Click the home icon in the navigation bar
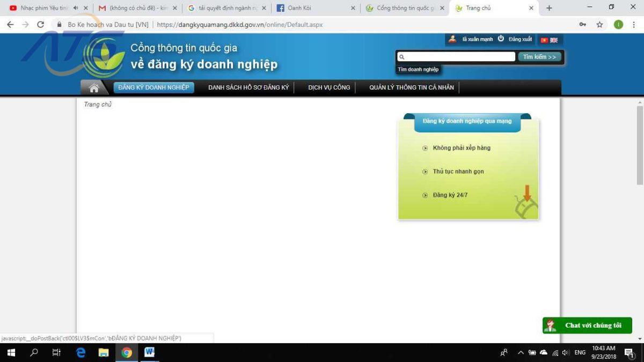Viewport: 644px width, 362px height. coord(94,88)
